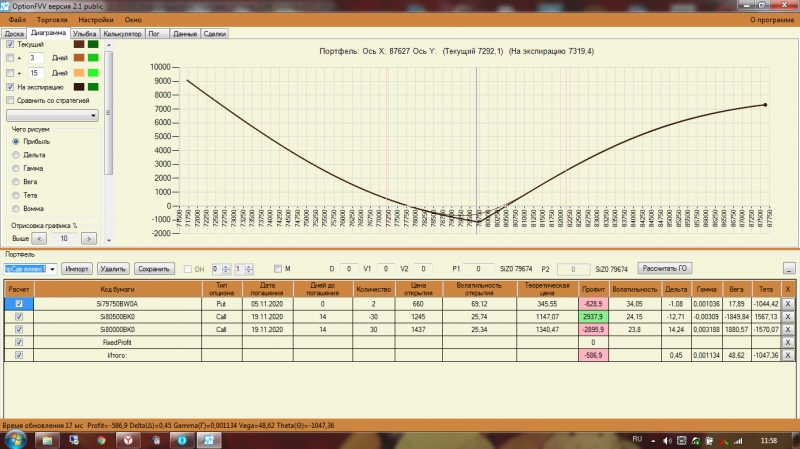Click the days input field showing 15
This screenshot has width=800, height=449.
[36, 73]
